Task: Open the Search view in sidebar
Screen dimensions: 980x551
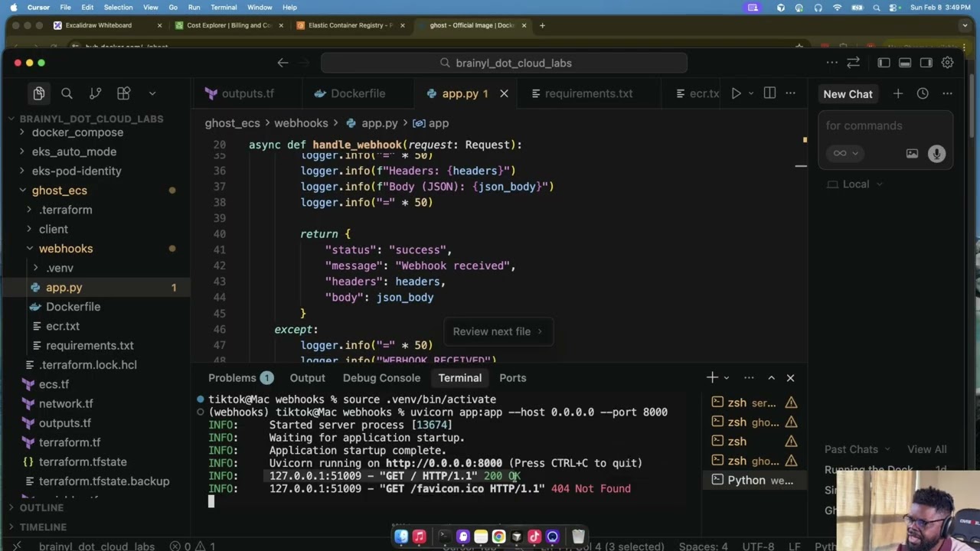Action: point(67,93)
